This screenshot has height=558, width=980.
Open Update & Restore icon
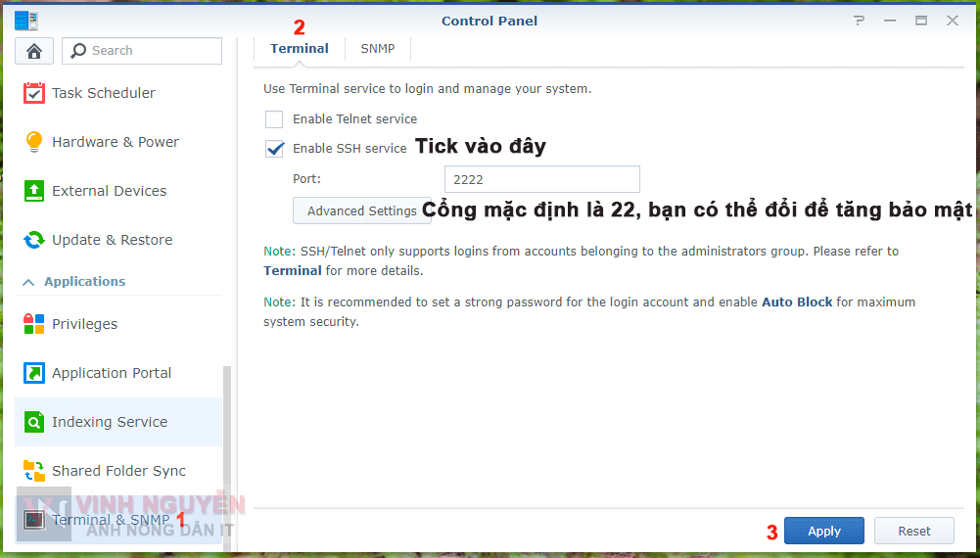(34, 240)
